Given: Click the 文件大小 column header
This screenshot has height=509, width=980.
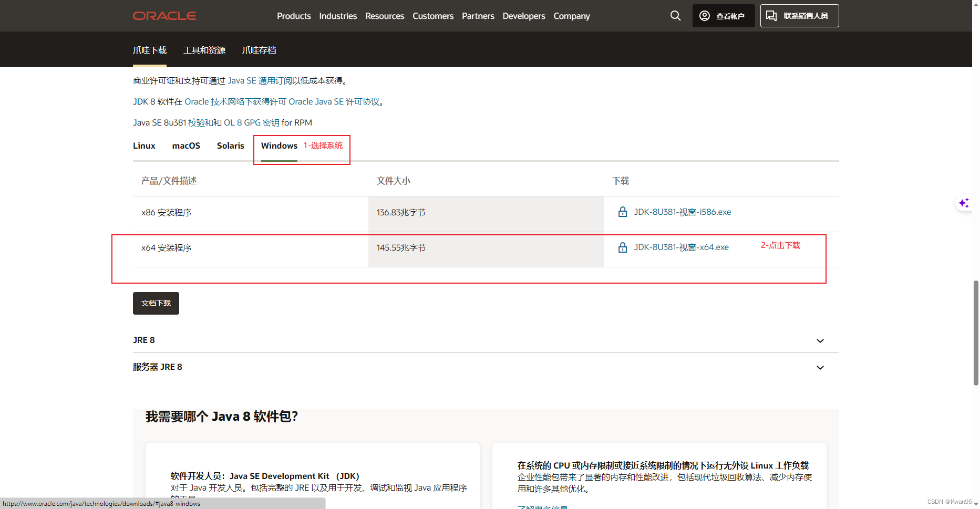Looking at the screenshot, I should pyautogui.click(x=393, y=181).
